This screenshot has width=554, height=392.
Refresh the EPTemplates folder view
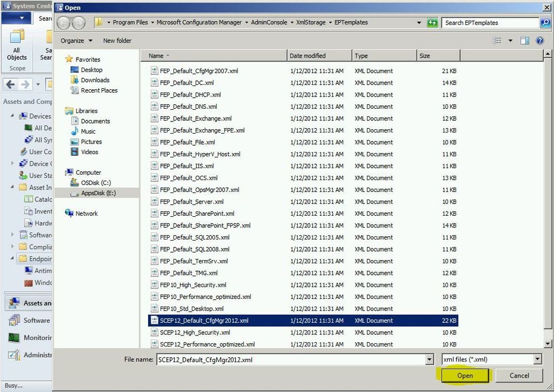point(432,23)
